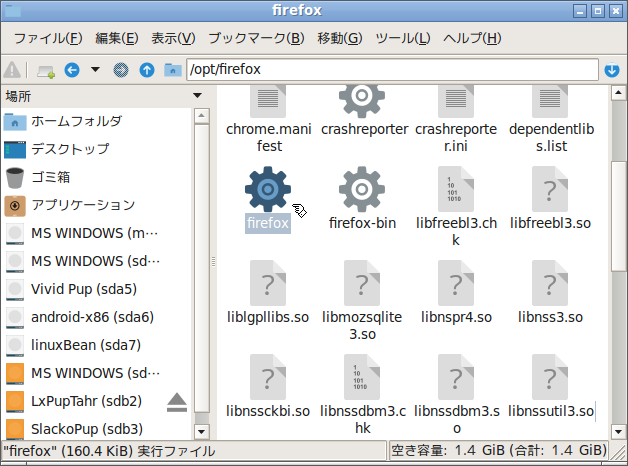Image resolution: width=628 pixels, height=466 pixels.
Task: Open a new tab with toolbar icon
Action: click(46, 71)
